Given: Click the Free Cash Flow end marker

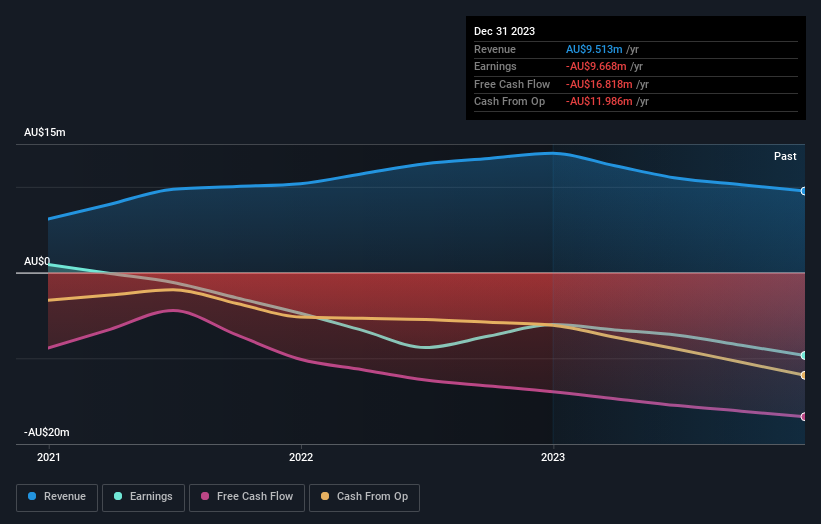Looking at the screenshot, I should click(x=804, y=417).
